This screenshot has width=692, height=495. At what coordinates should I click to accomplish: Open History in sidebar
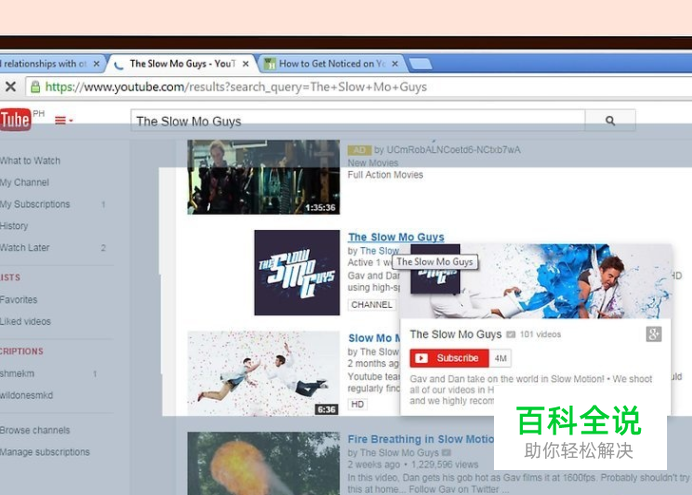[x=14, y=226]
